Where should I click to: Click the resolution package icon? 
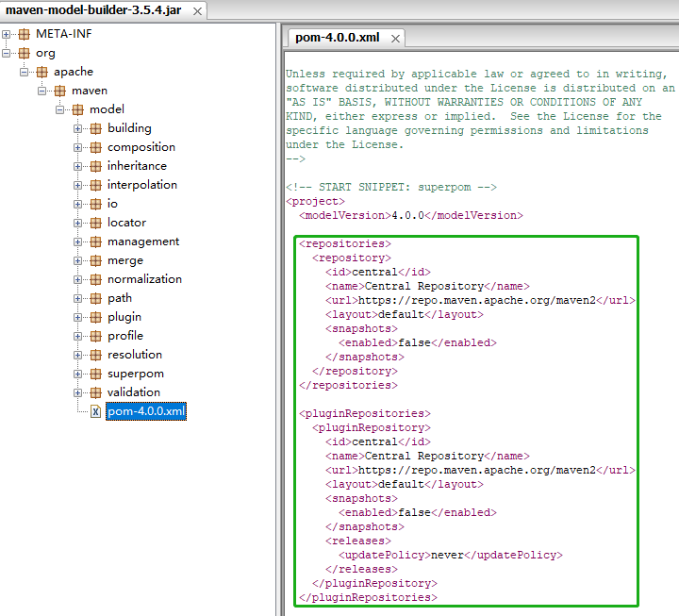click(x=95, y=356)
